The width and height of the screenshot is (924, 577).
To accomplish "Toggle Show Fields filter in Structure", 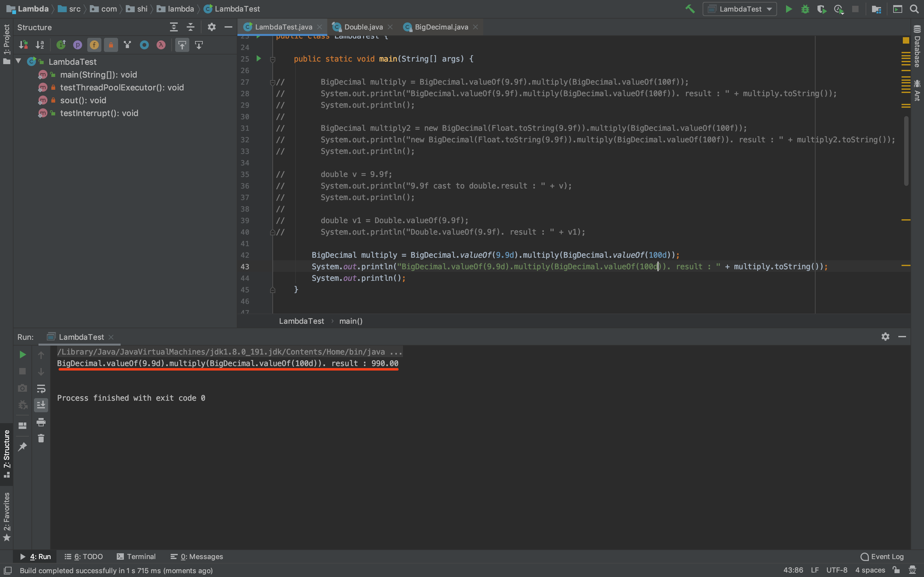I will tap(94, 45).
